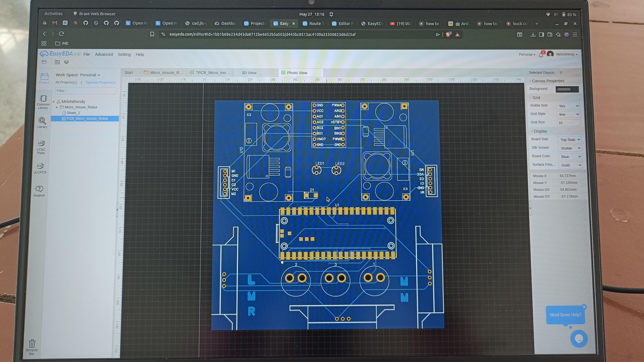The height and width of the screenshot is (362, 644).
Task: Open the Mrlohithmdy account dropdown
Action: (x=567, y=54)
